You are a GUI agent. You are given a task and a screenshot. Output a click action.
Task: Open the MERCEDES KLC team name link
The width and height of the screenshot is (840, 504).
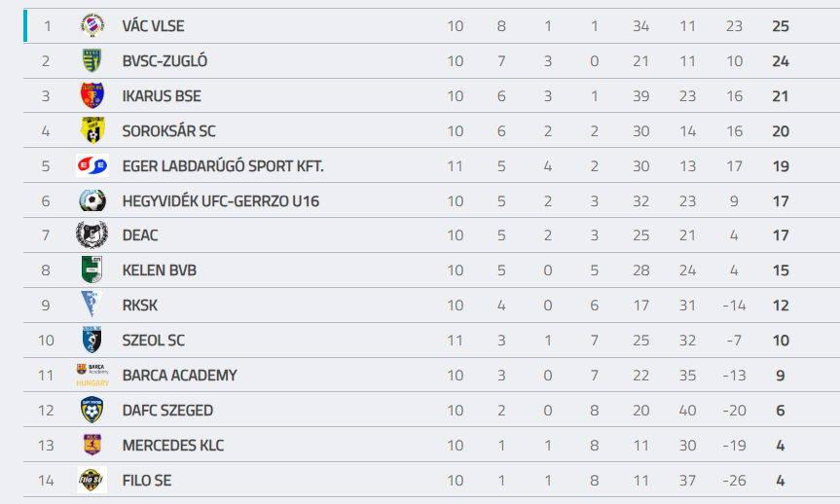173,446
